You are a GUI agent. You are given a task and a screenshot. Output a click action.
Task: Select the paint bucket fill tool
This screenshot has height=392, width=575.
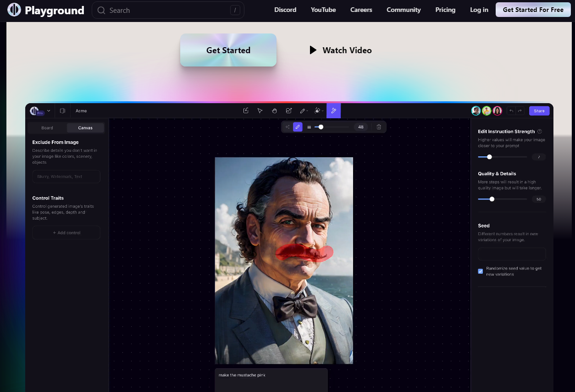tap(317, 110)
